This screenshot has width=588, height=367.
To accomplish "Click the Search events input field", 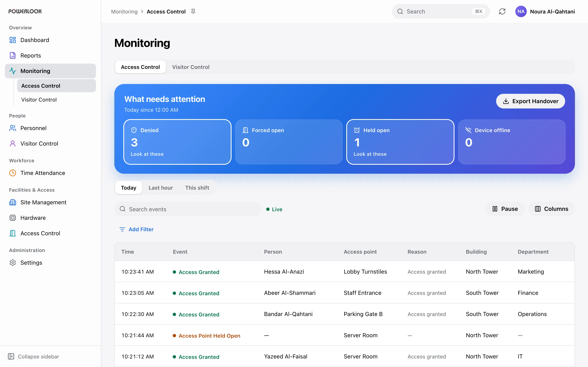I will pyautogui.click(x=188, y=209).
